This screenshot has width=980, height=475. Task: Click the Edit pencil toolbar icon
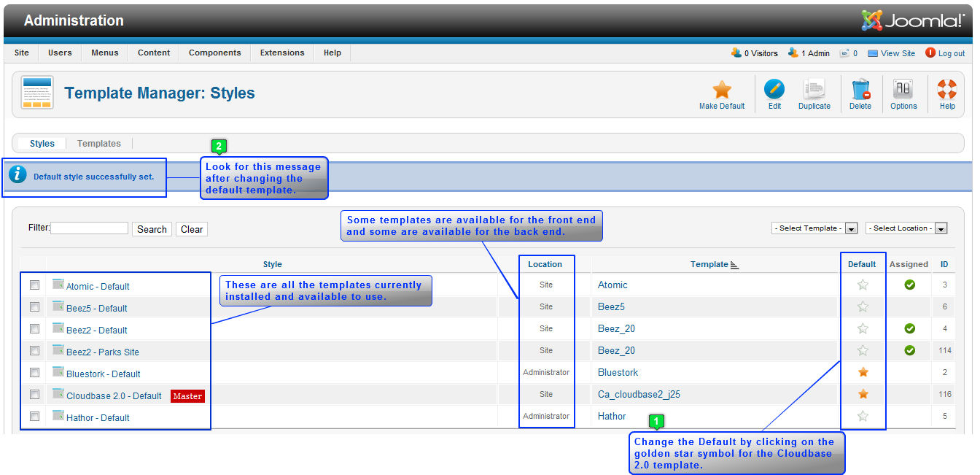point(774,90)
